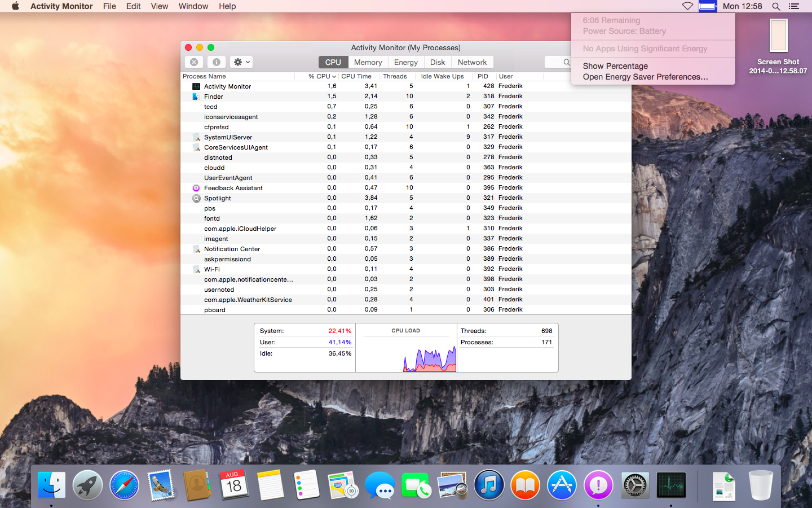The height and width of the screenshot is (508, 812).
Task: Open the gear action dropdown menu
Action: click(241, 62)
